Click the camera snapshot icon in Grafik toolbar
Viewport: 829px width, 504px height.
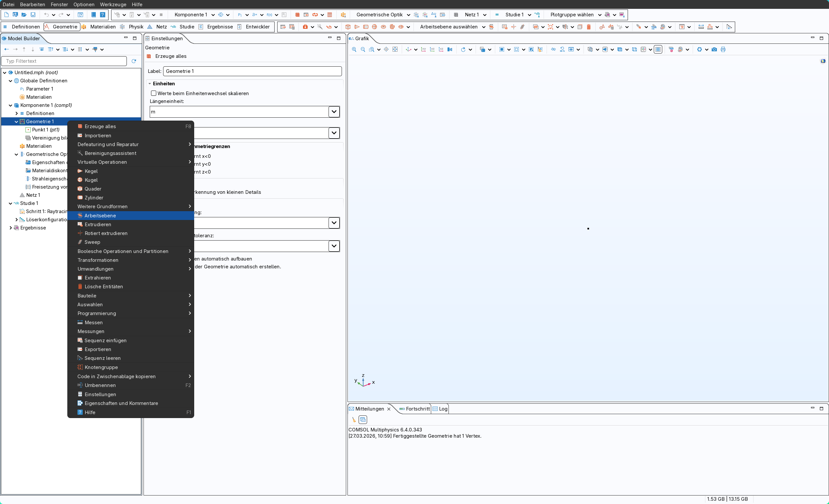point(714,49)
